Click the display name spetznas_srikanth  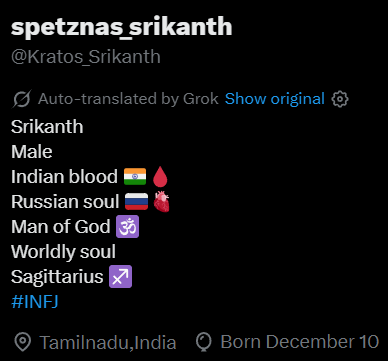click(x=122, y=26)
